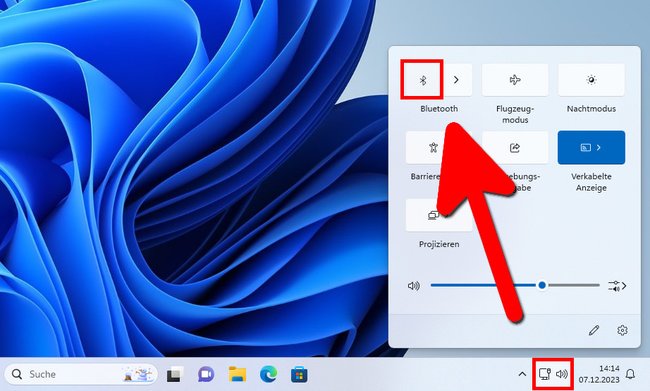Open Settings via gear icon

[x=622, y=330]
